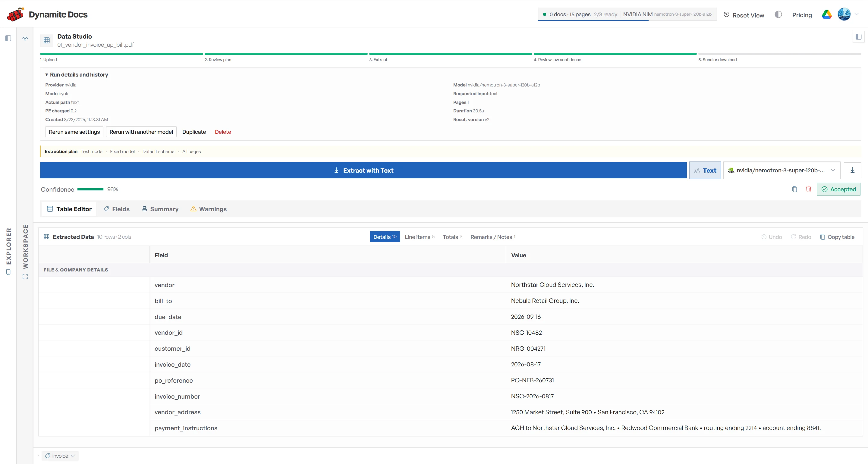Image resolution: width=868 pixels, height=467 pixels.
Task: Select Remarks / Notes sub-tab
Action: click(493, 237)
